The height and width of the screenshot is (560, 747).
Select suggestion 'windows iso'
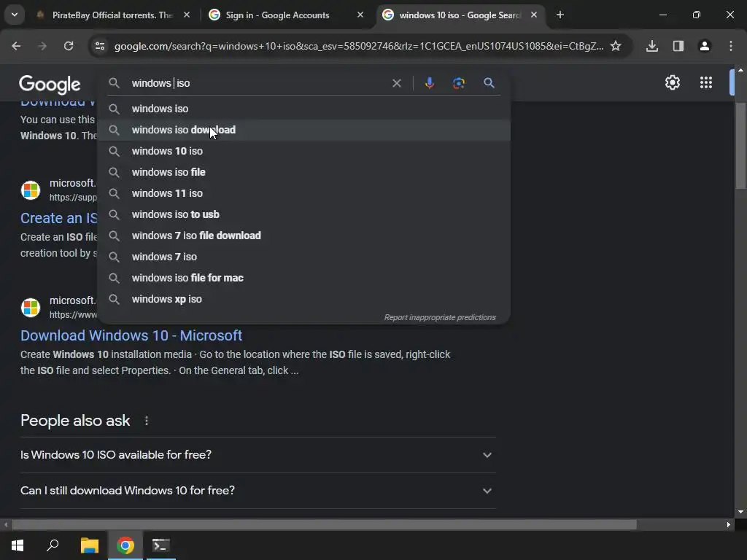pyautogui.click(x=304, y=109)
